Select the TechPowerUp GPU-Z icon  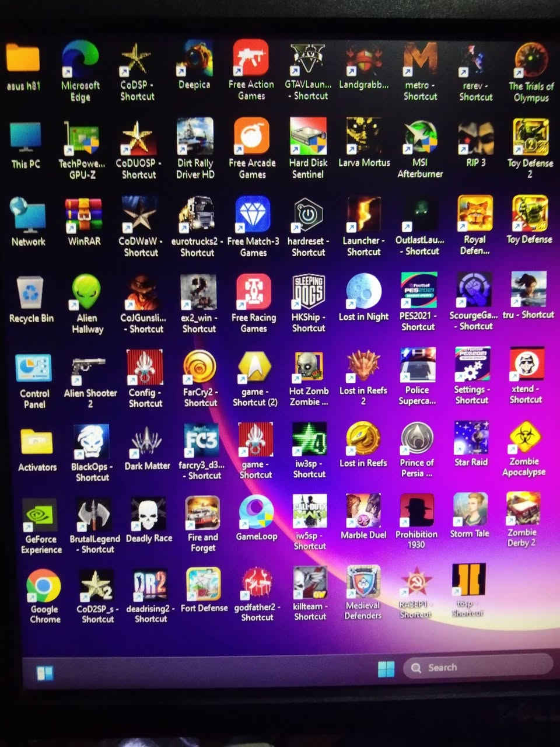pyautogui.click(x=82, y=138)
